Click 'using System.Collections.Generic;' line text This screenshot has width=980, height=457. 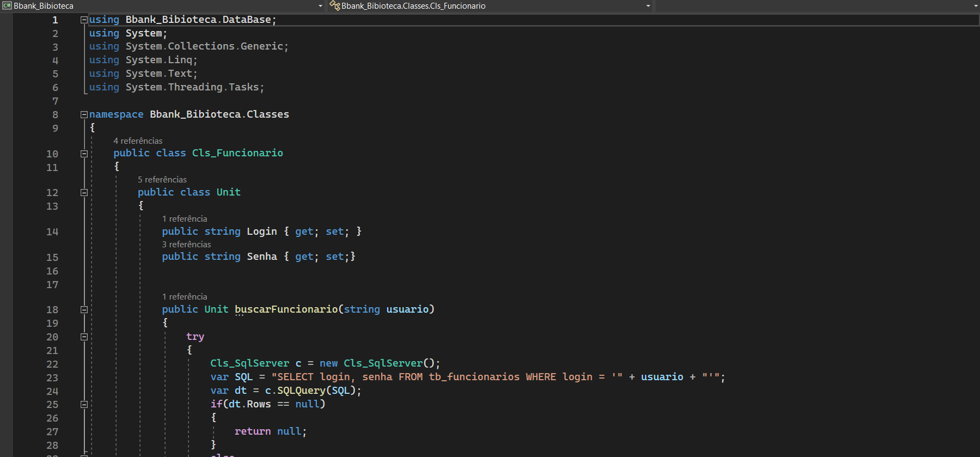tap(189, 46)
